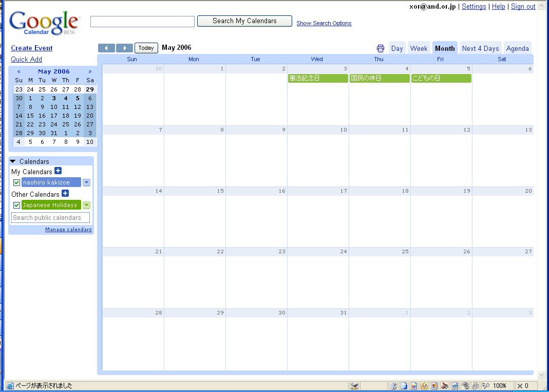Select the blue naohiro kakizoe calendar label

51,182
